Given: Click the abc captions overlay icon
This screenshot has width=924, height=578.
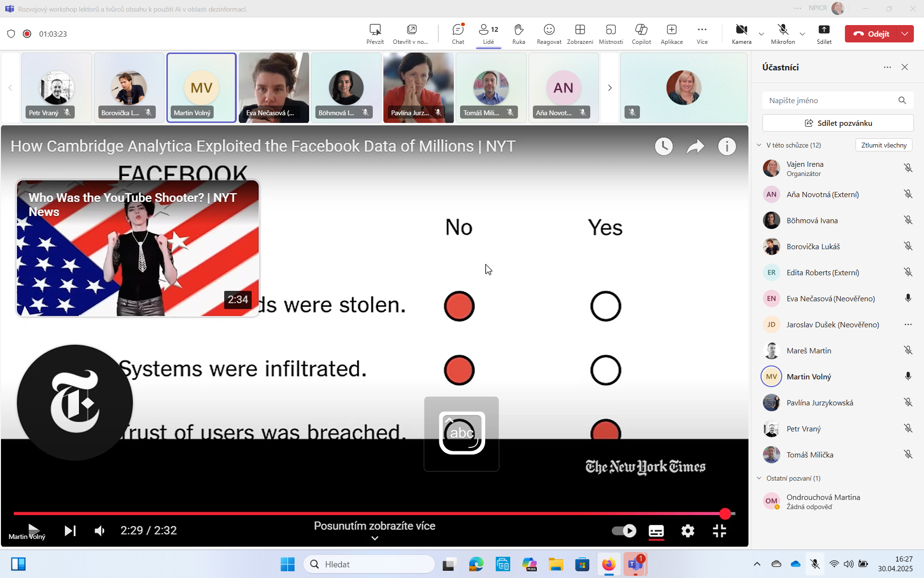Looking at the screenshot, I should [x=462, y=433].
